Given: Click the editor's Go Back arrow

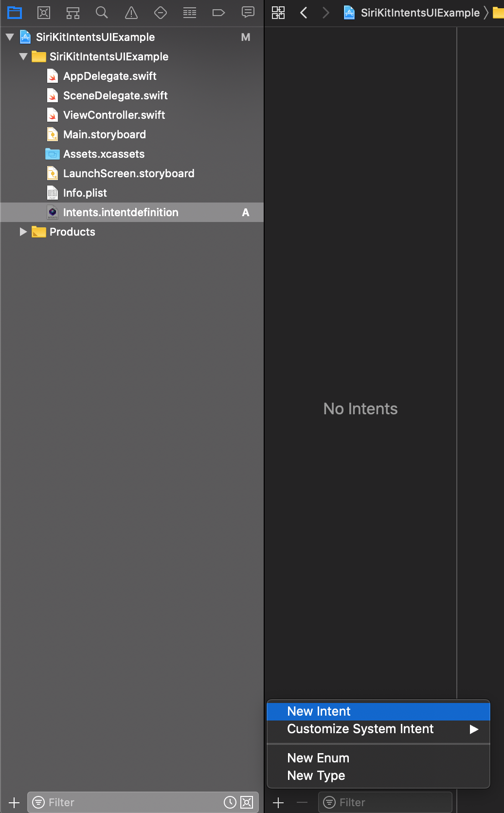Looking at the screenshot, I should [304, 13].
